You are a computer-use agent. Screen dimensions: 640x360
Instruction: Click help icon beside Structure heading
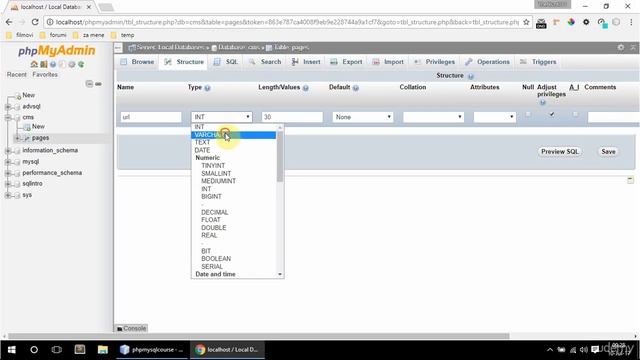(471, 76)
